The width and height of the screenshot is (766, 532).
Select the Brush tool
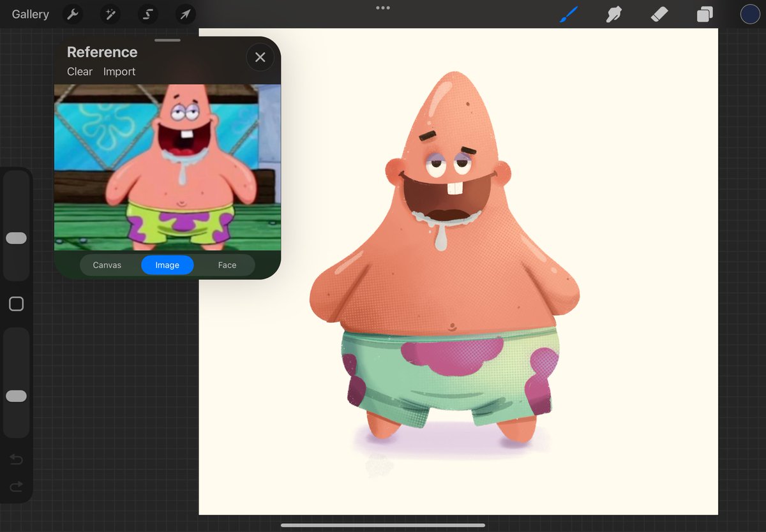(569, 14)
